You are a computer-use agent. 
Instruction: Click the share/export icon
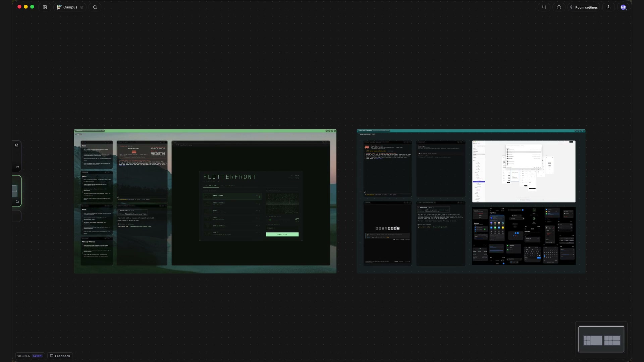click(608, 7)
